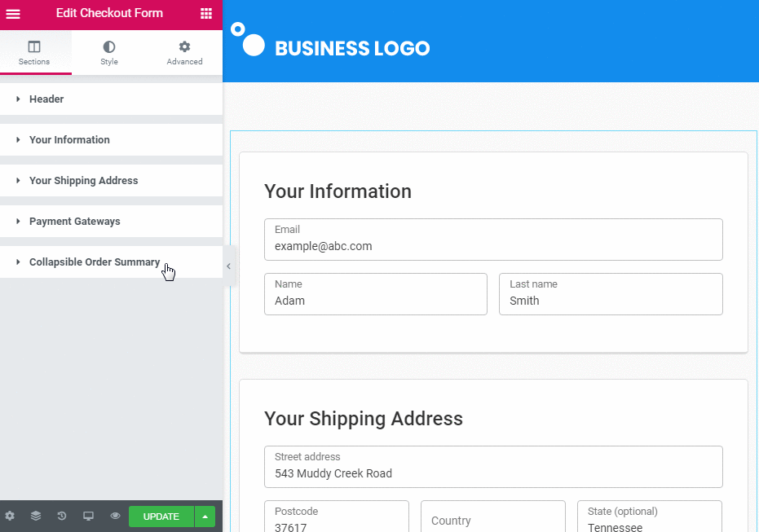Expand the Collapsible Order Summary section
The width and height of the screenshot is (759, 532).
[x=112, y=262]
